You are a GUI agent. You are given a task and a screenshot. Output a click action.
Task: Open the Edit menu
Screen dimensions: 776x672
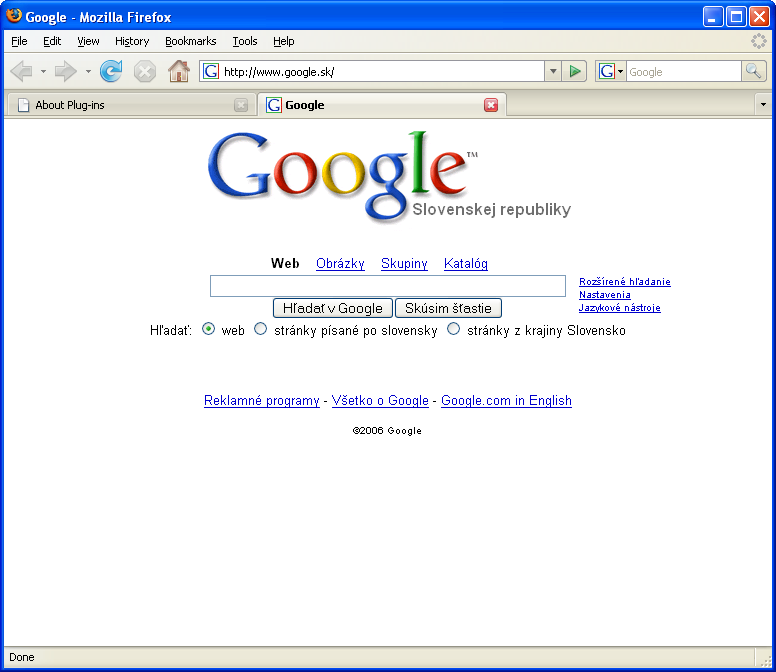[52, 41]
